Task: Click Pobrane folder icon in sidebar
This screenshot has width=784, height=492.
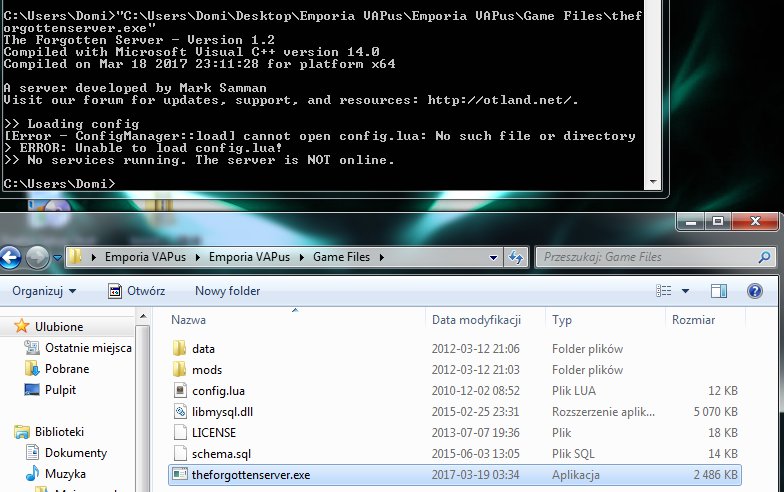Action: pyautogui.click(x=32, y=368)
